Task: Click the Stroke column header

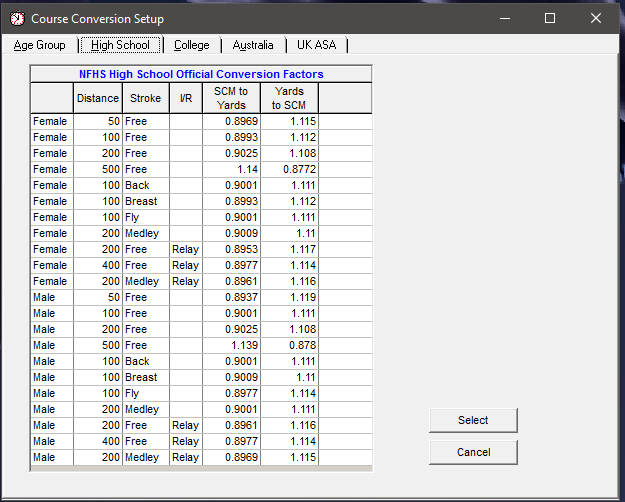Action: [146, 98]
